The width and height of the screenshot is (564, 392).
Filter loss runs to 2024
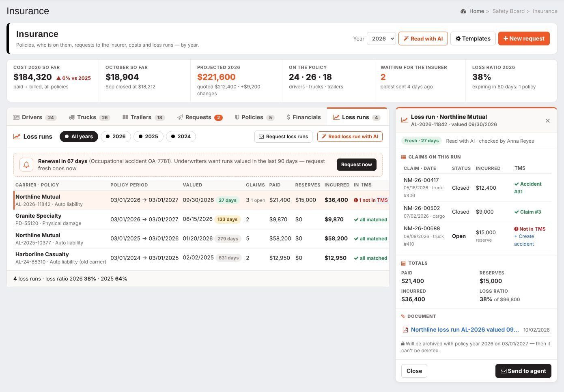[x=181, y=137]
